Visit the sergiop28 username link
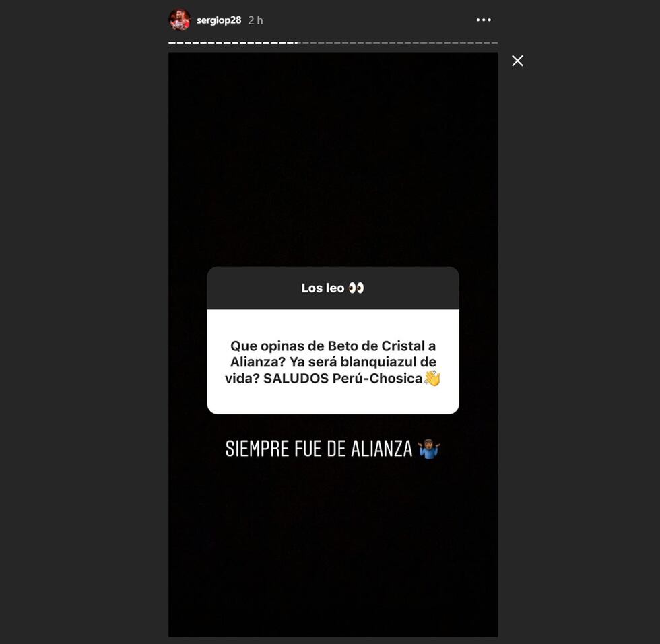 click(219, 20)
